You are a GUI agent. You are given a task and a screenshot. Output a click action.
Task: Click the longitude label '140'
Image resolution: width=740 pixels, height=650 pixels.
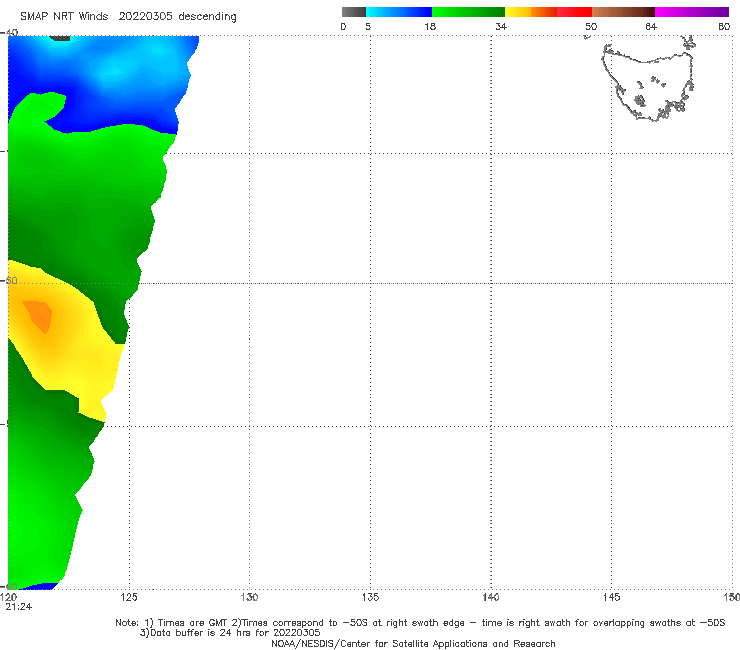[x=491, y=597]
